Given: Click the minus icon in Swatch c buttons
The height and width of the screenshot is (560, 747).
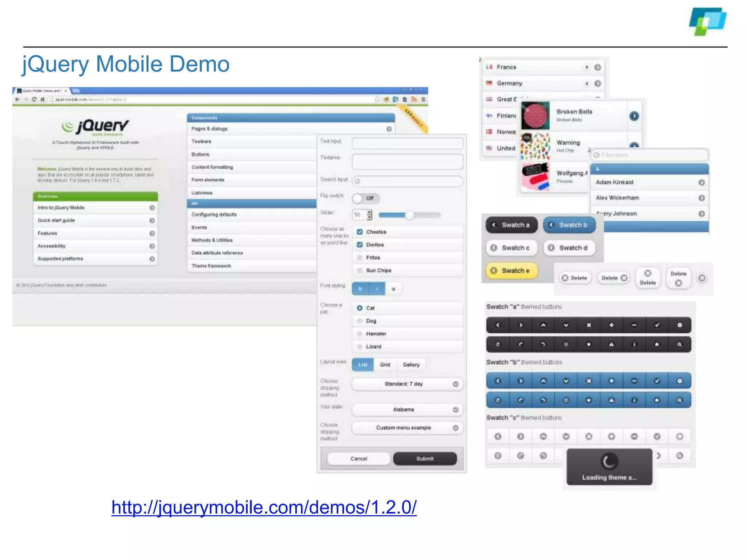Looking at the screenshot, I should [x=634, y=436].
